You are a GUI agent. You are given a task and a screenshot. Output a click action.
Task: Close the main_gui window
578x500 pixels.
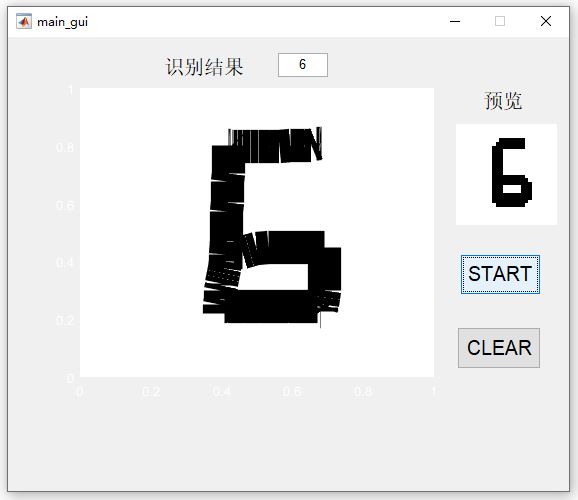pos(546,21)
